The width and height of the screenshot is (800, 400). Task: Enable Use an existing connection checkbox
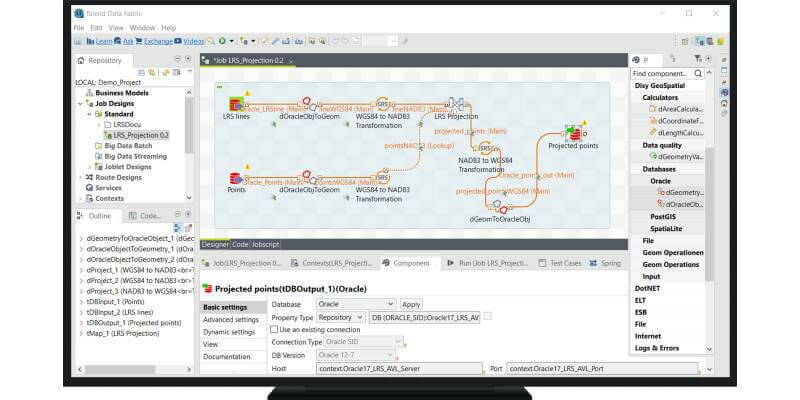tap(274, 329)
